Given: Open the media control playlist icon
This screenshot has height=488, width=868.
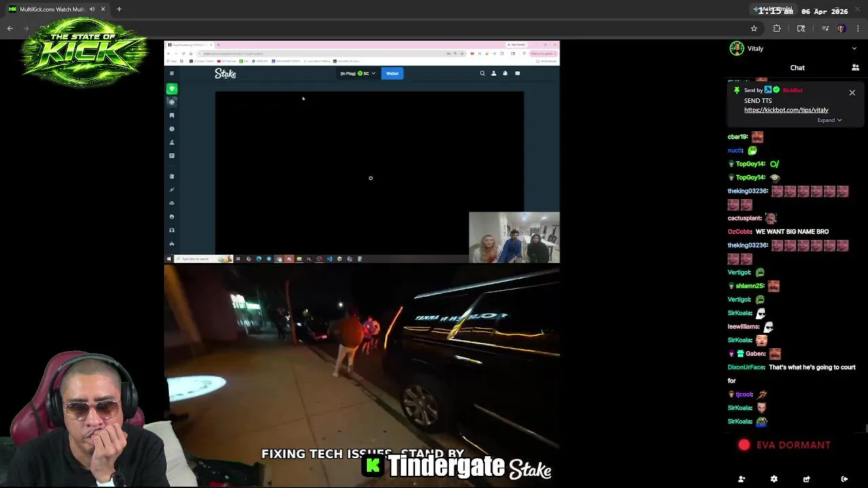Looking at the screenshot, I should tap(825, 28).
